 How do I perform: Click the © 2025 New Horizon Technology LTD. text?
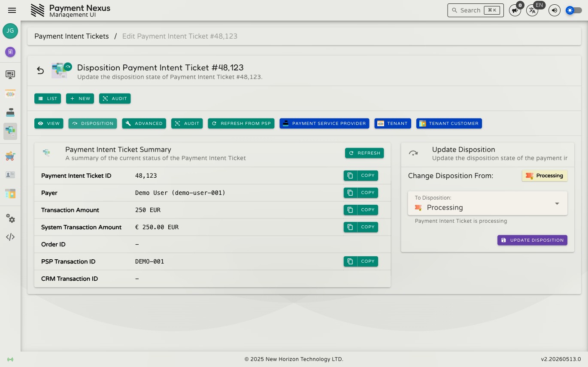tap(294, 359)
